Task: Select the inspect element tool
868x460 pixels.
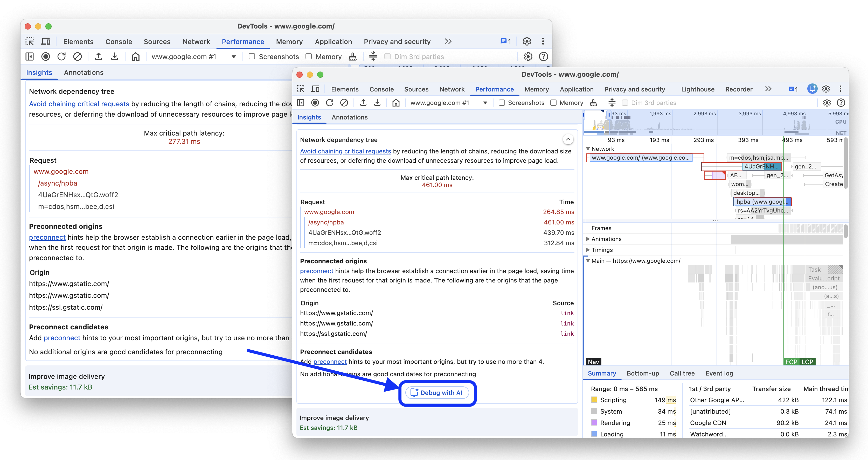Action: click(x=300, y=89)
